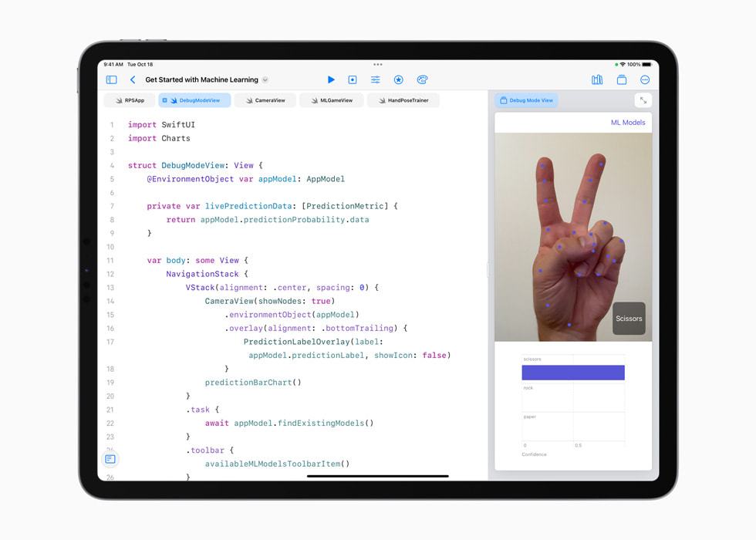
Task: Open the MLGameView tab
Action: pyautogui.click(x=332, y=100)
